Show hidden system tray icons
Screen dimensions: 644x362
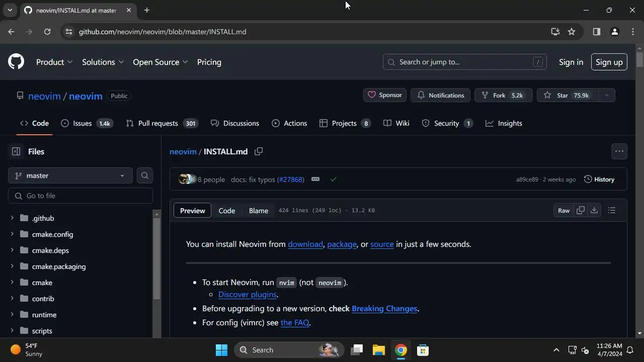pos(556,350)
